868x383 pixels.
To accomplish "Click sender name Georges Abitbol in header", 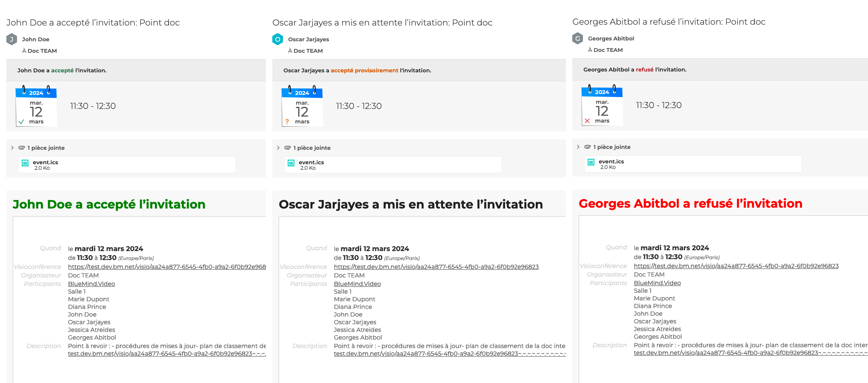I will (x=611, y=38).
